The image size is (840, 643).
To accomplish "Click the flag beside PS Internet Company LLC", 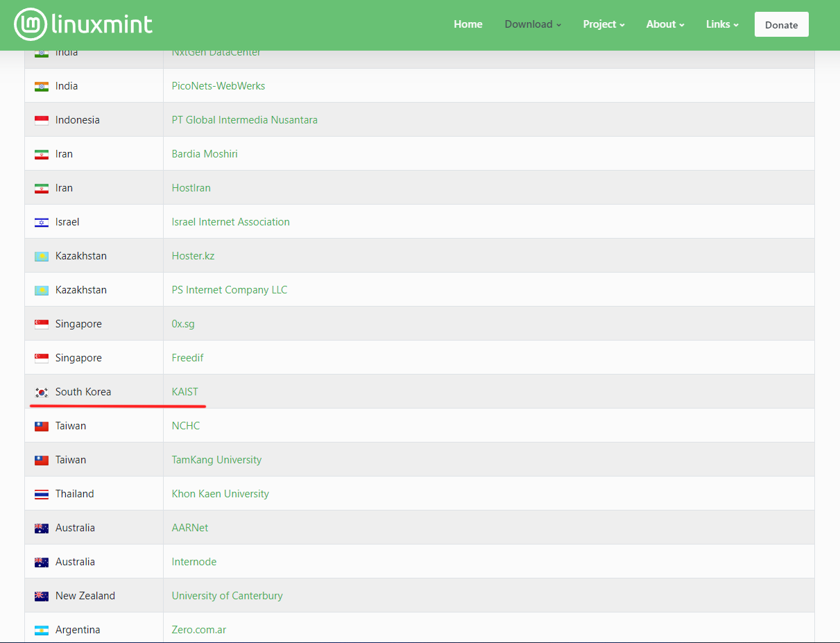I will 42,291.
